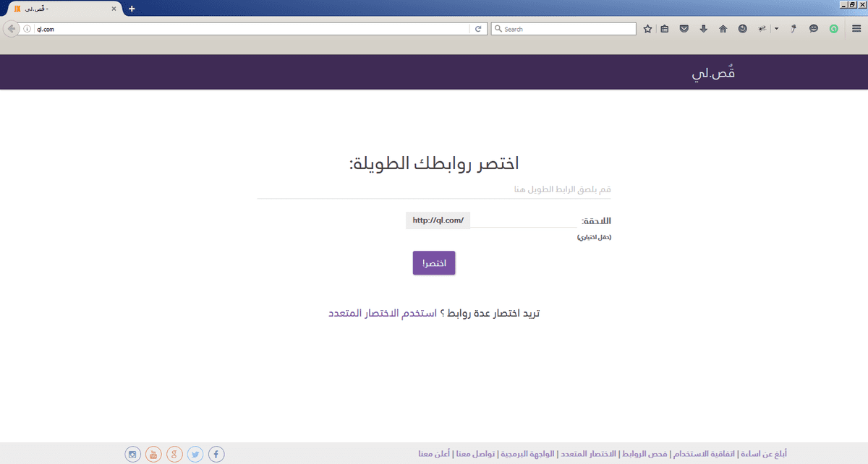This screenshot has height=464, width=868.
Task: Open a new tab with plus button
Action: [132, 9]
